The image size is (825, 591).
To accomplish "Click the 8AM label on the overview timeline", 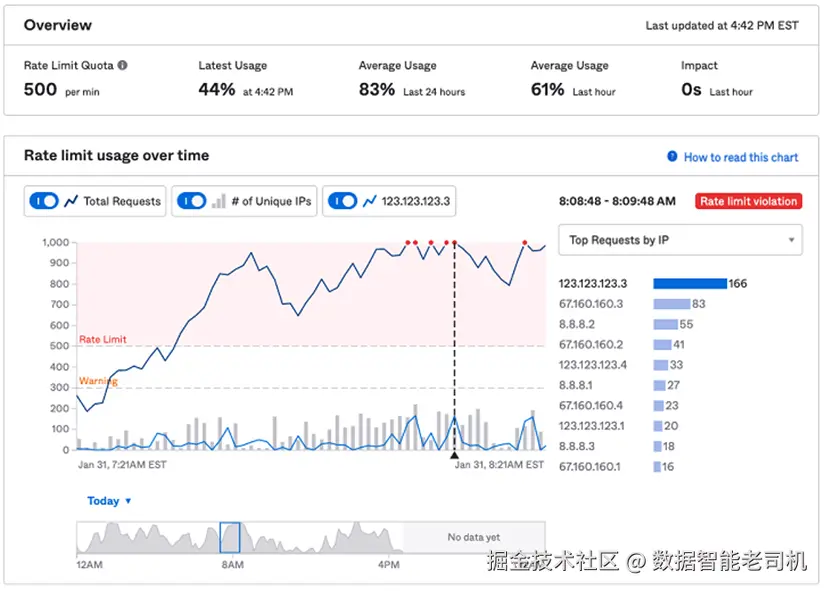I will [x=233, y=565].
